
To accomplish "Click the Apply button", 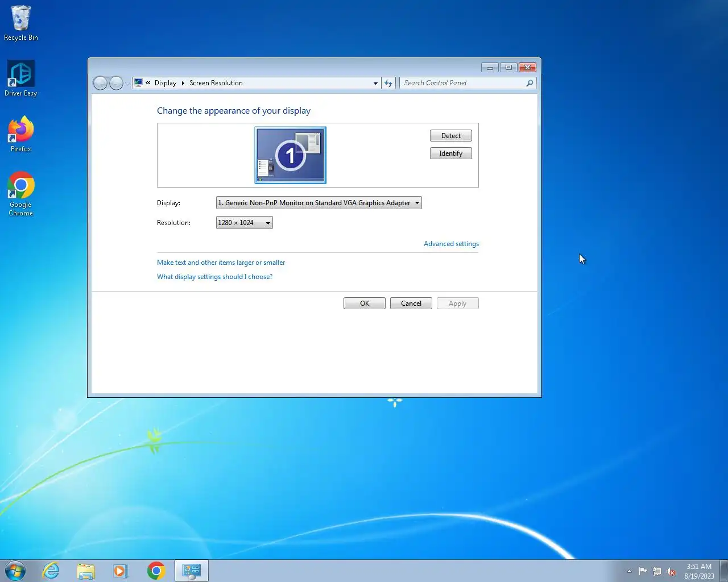I will pyautogui.click(x=458, y=304).
